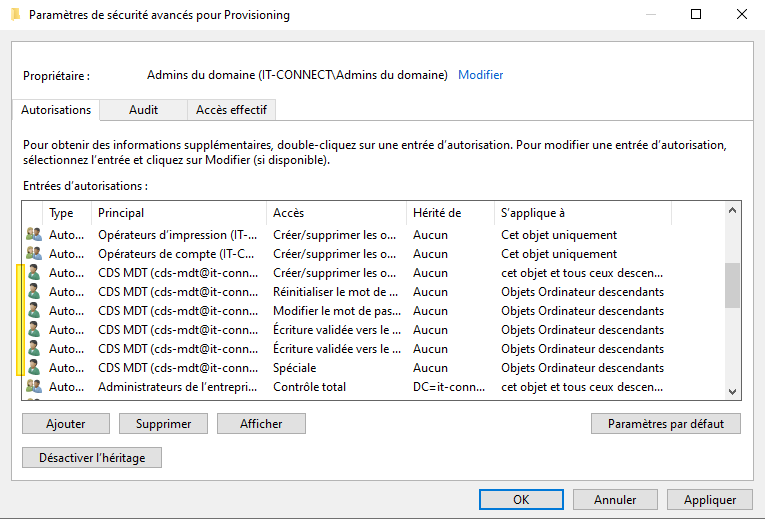Select the Réinitialiser le mot de ... access cell
Image resolution: width=765 pixels, height=519 pixels.
coord(336,292)
